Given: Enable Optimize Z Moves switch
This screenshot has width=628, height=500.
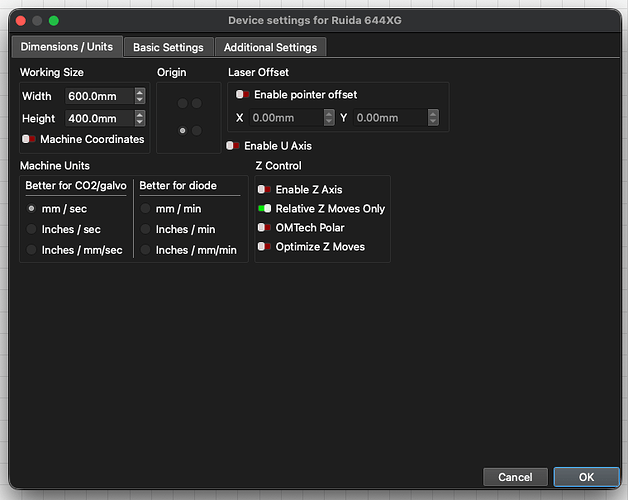Looking at the screenshot, I should coord(264,246).
